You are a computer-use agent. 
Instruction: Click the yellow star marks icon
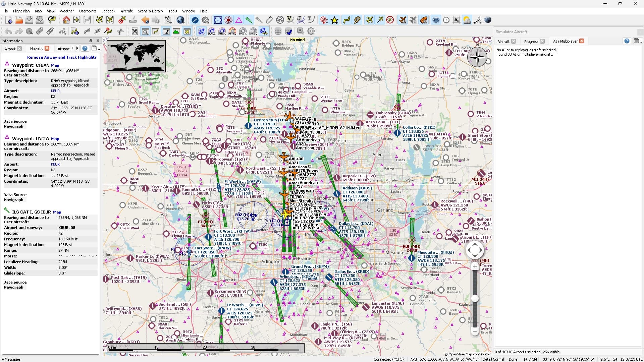(334, 20)
